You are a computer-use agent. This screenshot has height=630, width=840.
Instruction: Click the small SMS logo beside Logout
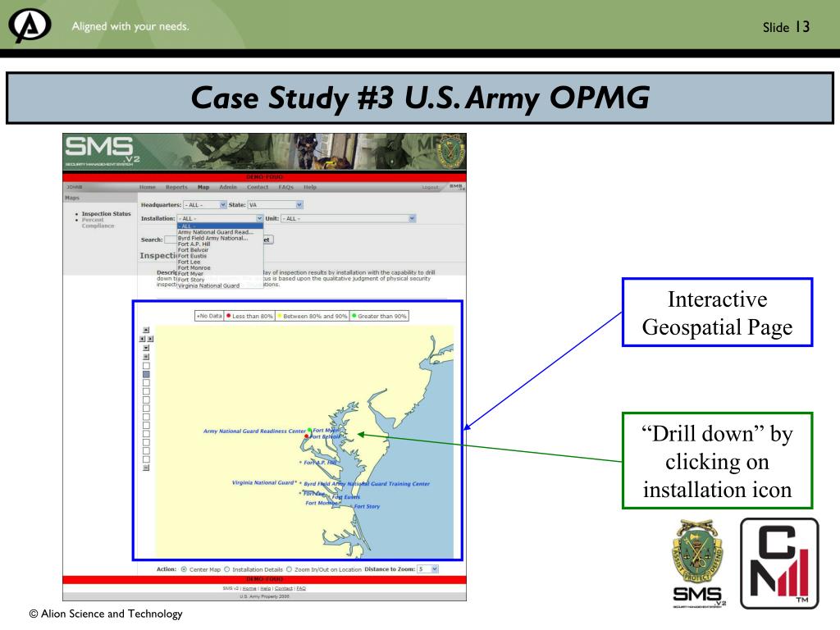[456, 187]
